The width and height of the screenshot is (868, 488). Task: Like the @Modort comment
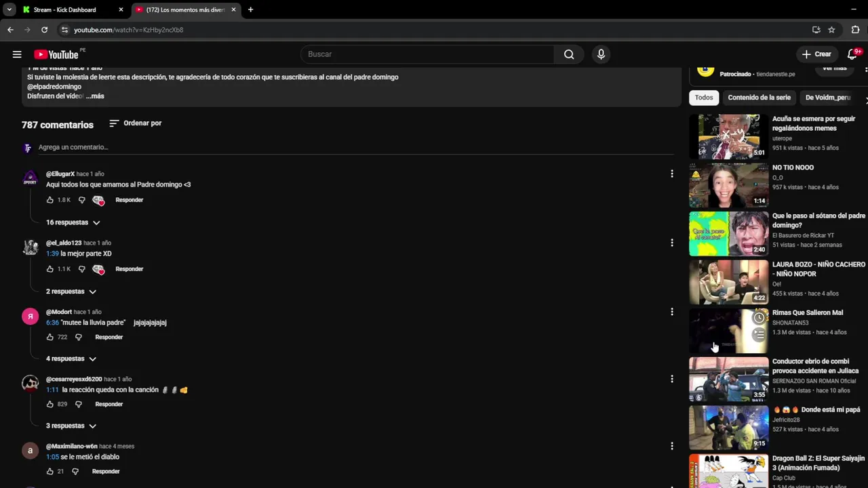click(50, 337)
